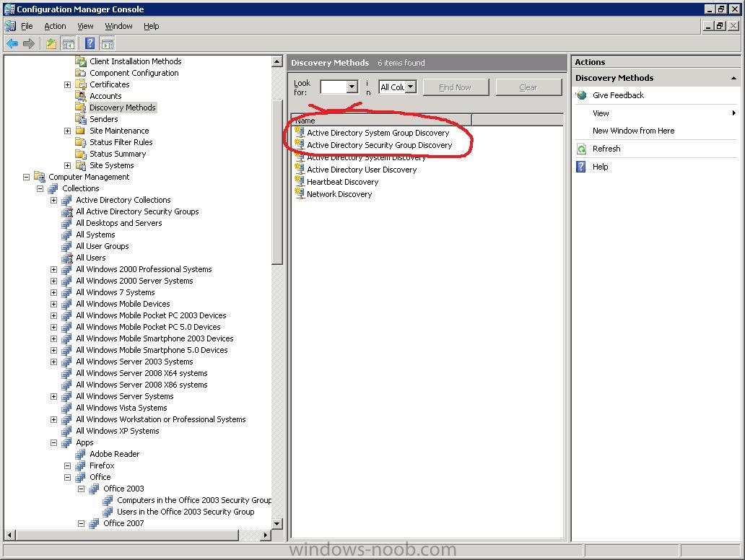
Task: Toggle the Show/Hide Action Pane icon
Action: coord(108,44)
